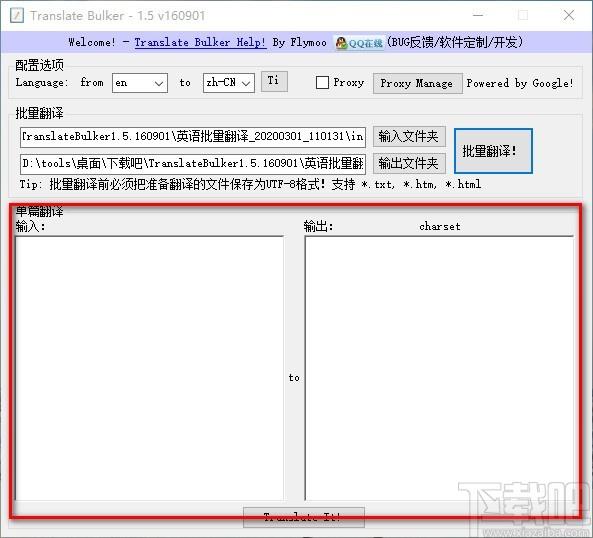
Task: Click the Ti button beside the language selector
Action: point(274,81)
